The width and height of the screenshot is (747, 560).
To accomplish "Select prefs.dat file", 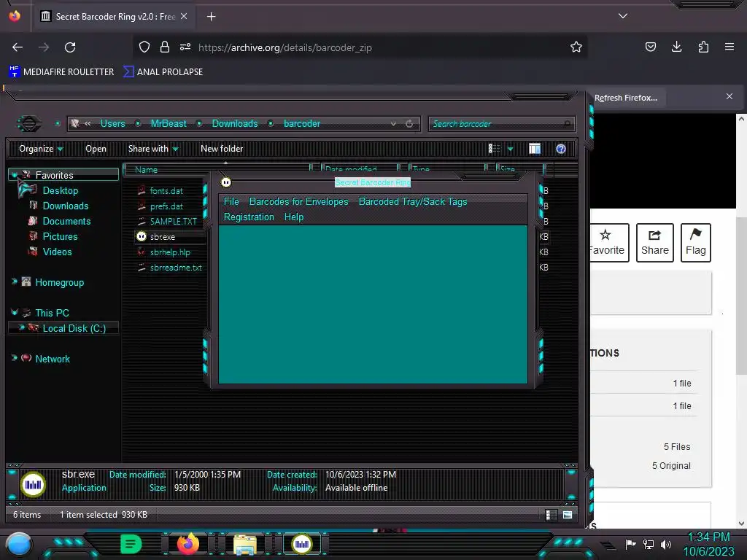I will coord(166,206).
